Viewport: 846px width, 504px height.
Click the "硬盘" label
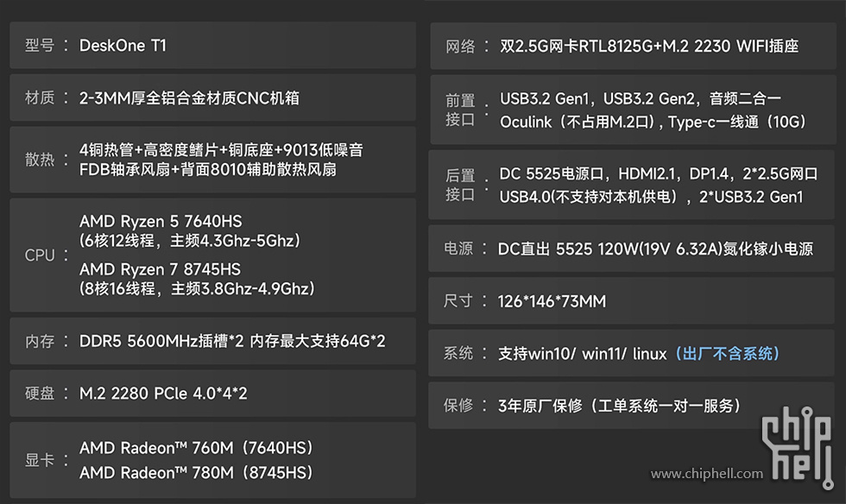(x=40, y=394)
